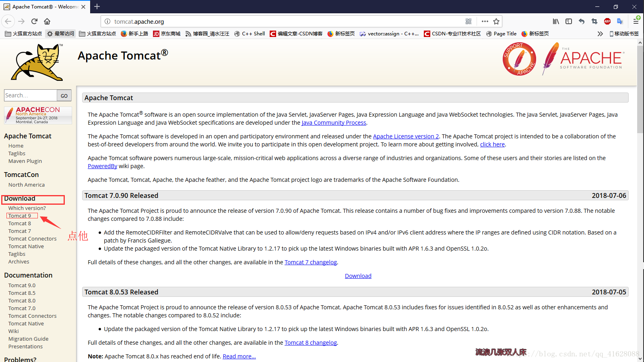Viewport: 644px width, 362px height.
Task: Open the PoweredBy wiki link
Action: point(103,166)
